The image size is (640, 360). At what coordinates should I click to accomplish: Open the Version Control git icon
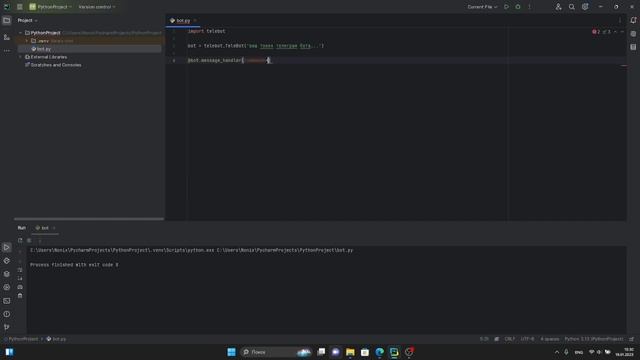coord(7,327)
